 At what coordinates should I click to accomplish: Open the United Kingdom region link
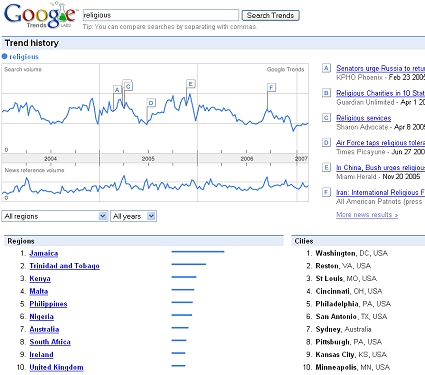coord(56,367)
